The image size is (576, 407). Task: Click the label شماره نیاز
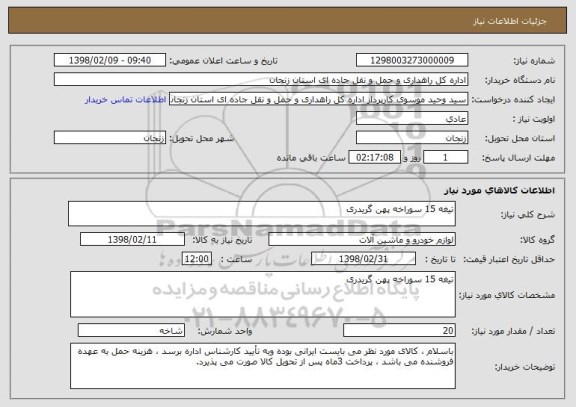[534, 61]
